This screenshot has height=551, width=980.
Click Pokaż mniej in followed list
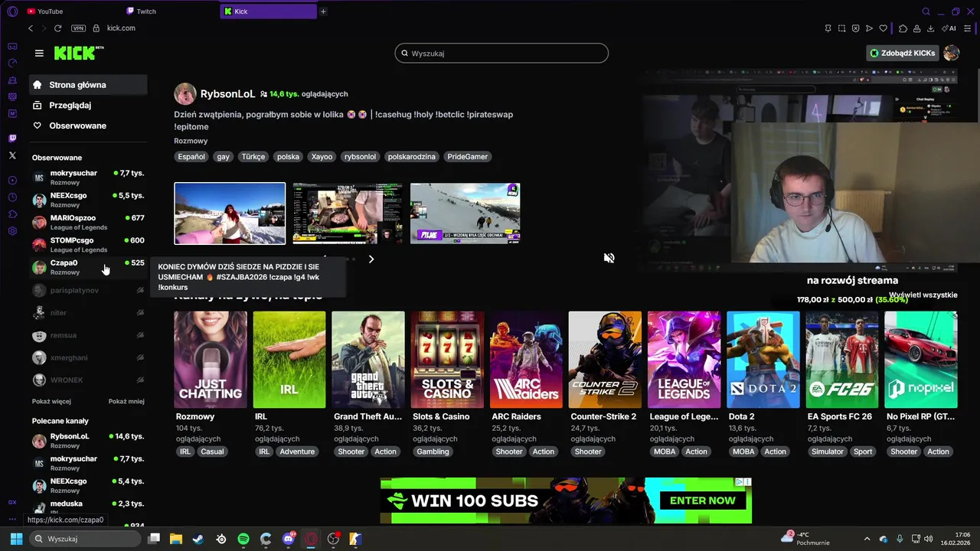[x=126, y=401]
